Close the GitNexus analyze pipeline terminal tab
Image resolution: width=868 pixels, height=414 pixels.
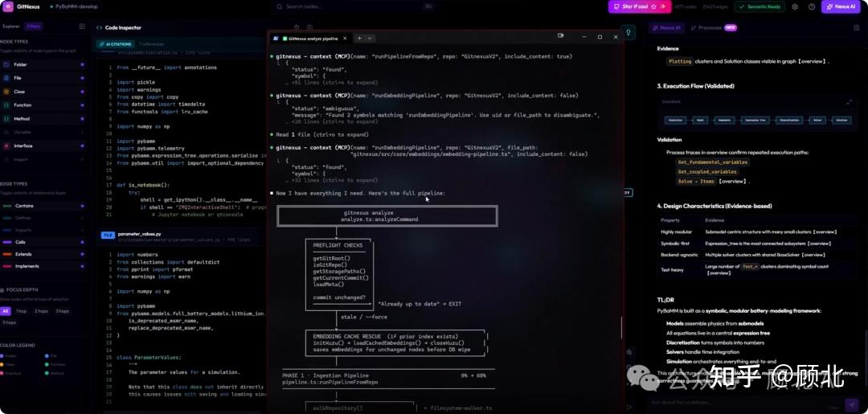(x=345, y=39)
